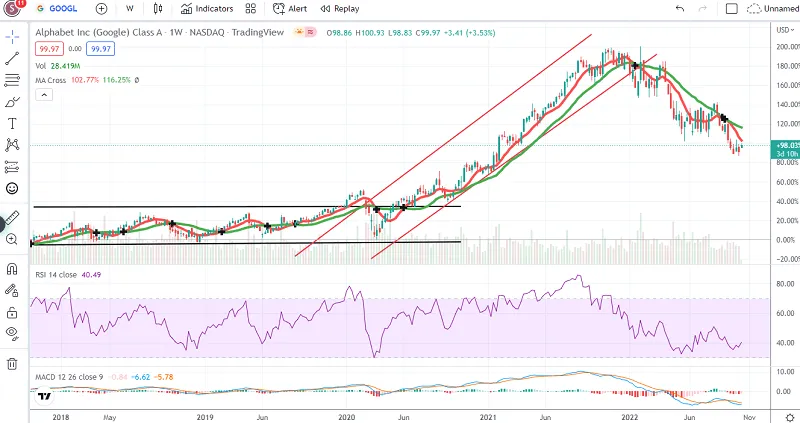The width and height of the screenshot is (800, 423).
Task: Open the layout setup square icon
Action: (732, 9)
